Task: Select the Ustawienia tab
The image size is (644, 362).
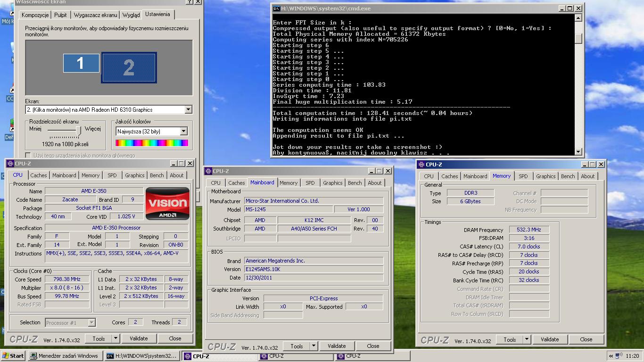Action: [x=158, y=14]
